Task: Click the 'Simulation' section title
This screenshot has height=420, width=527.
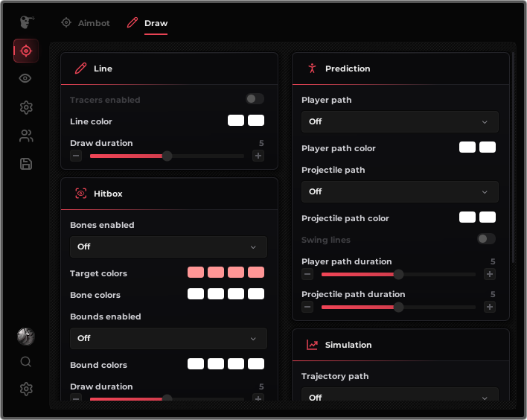Action: pos(348,345)
